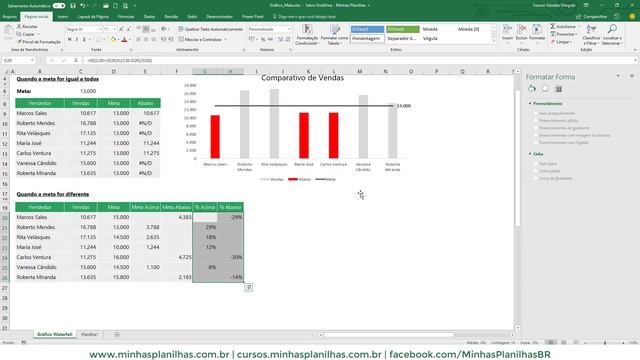Click the Recortar (cut) scissors icon
Viewport: 640px width, 360px height.
pyautogui.click(x=19, y=26)
